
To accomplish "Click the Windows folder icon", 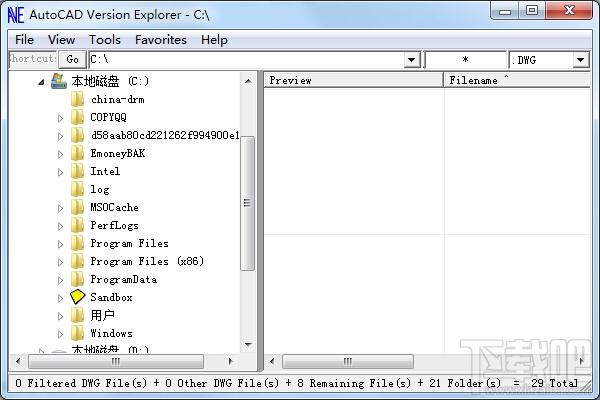I will [x=77, y=333].
